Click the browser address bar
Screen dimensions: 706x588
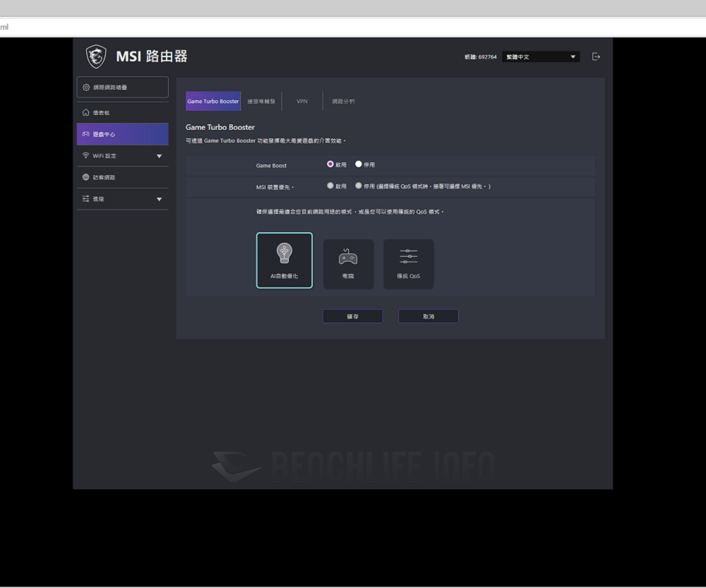(x=353, y=27)
